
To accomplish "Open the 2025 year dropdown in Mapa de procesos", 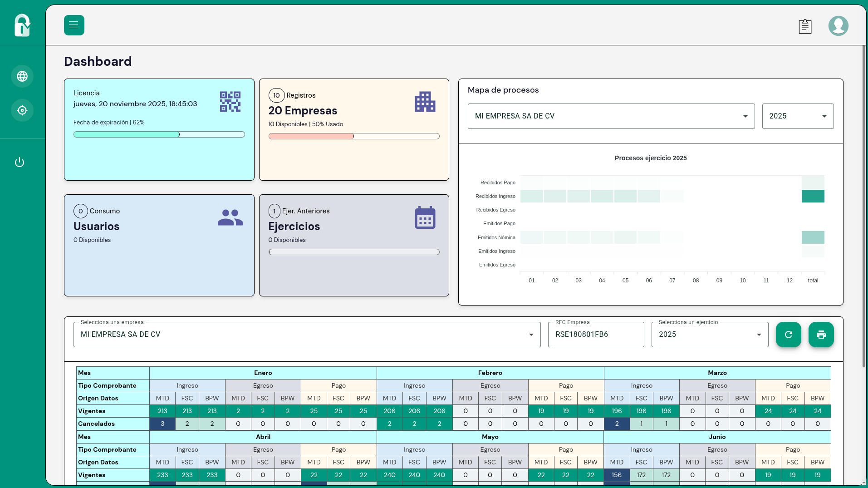I will (798, 116).
